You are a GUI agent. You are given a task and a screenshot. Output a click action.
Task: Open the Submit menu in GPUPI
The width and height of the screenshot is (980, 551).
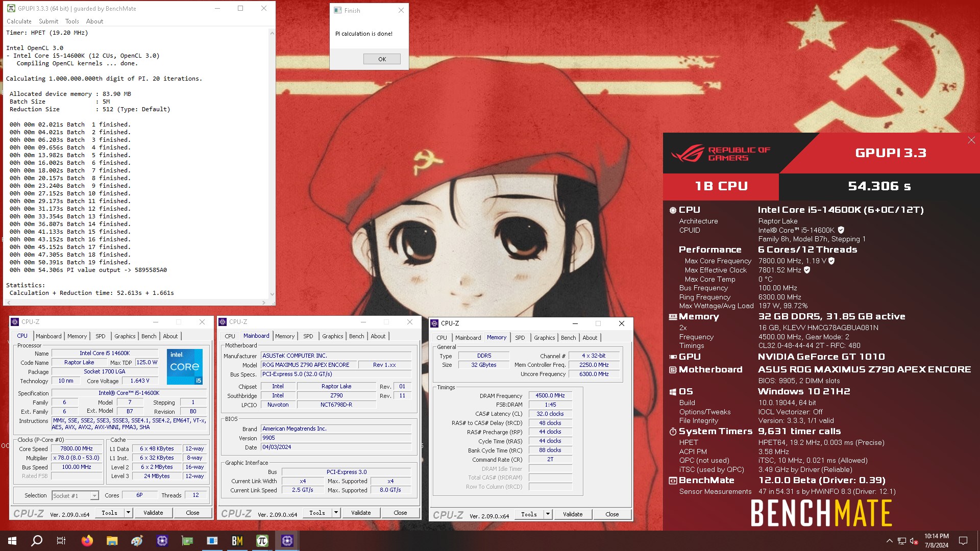48,21
